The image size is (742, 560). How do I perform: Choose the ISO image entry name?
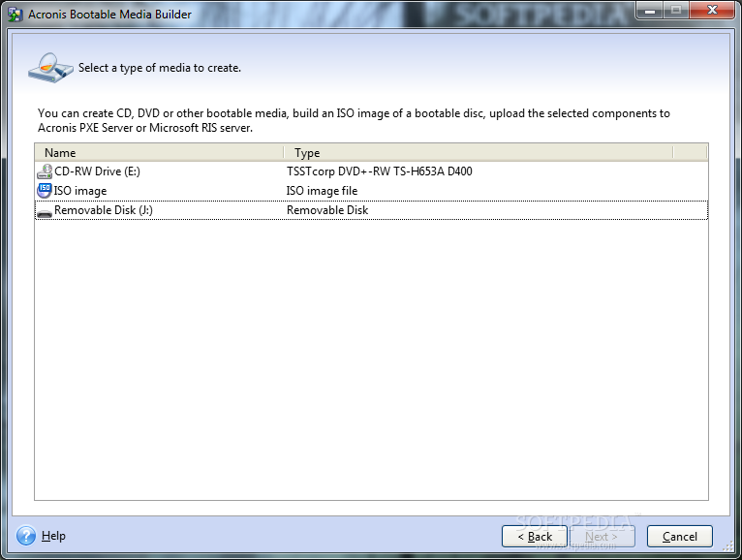pyautogui.click(x=80, y=191)
